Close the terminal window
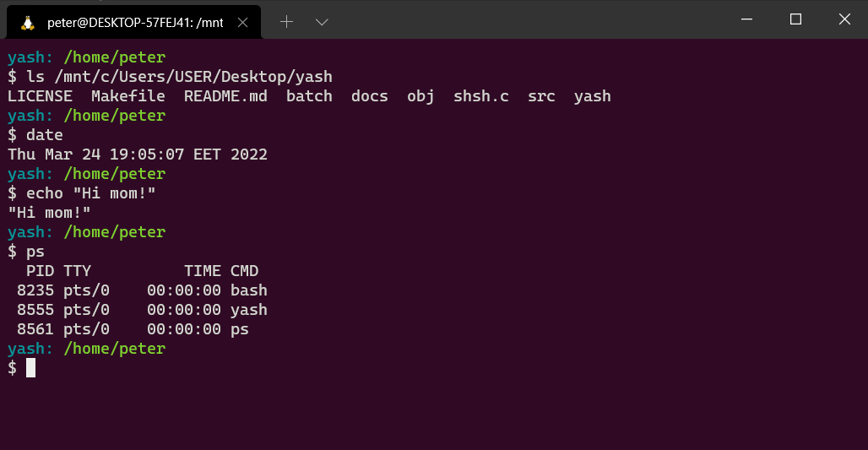The width and height of the screenshot is (868, 450). 844,19
